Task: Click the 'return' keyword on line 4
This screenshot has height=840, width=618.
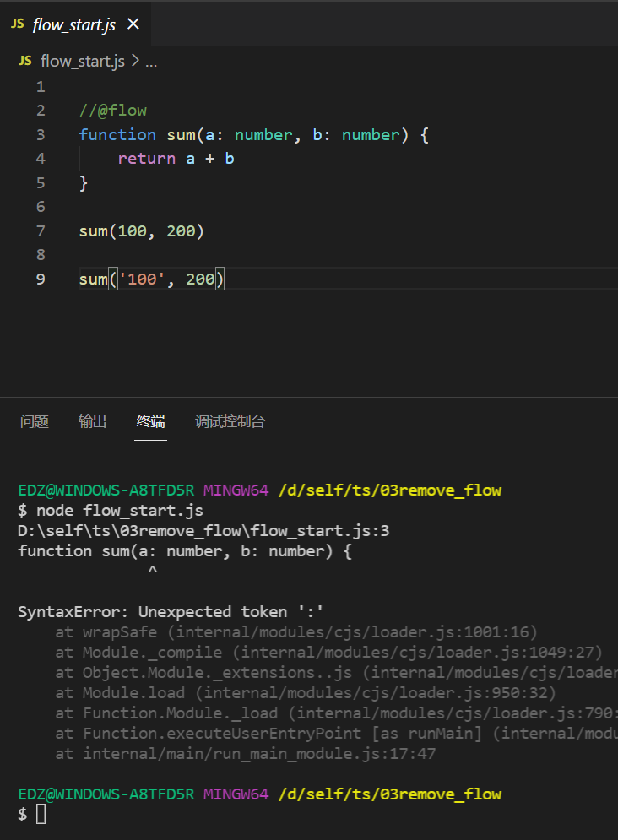Action: 147,159
